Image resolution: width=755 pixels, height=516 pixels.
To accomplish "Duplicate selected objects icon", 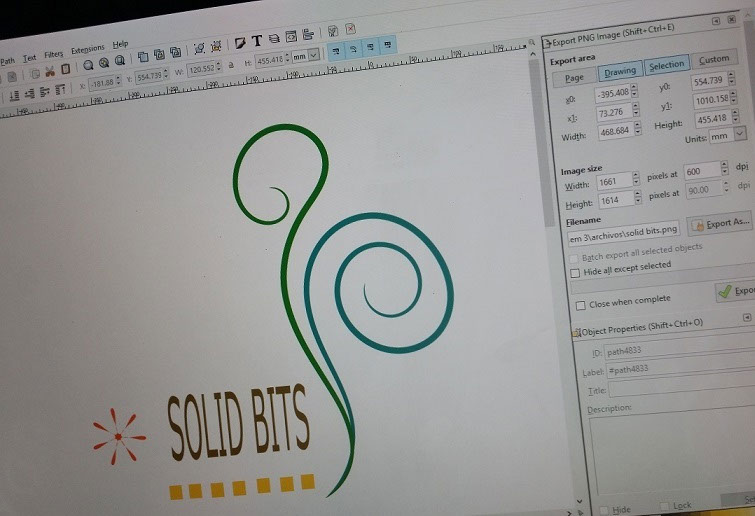I will (143, 57).
